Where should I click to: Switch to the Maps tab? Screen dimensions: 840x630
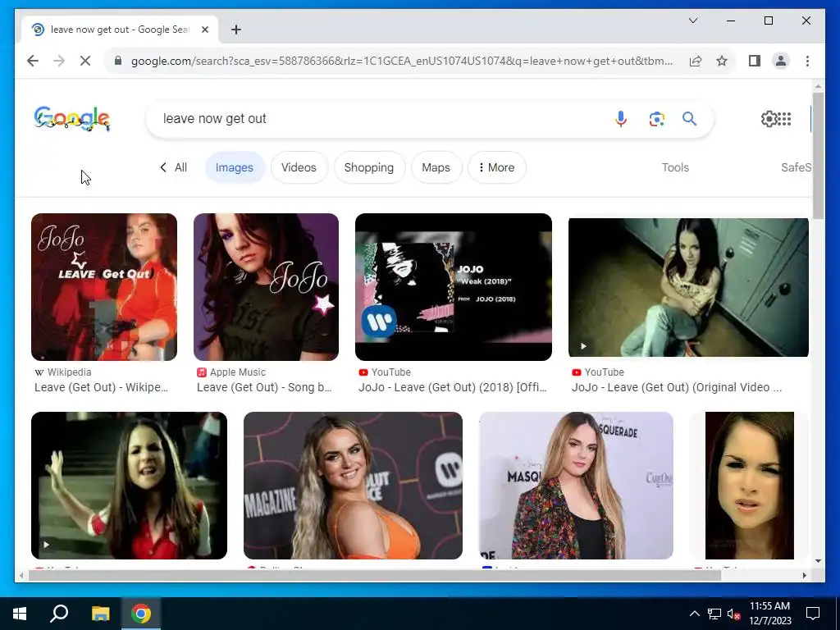[436, 167]
